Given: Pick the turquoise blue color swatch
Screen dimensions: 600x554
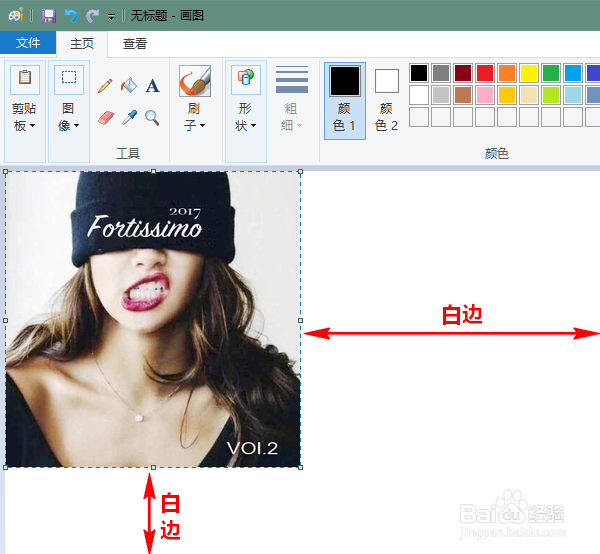Looking at the screenshot, I should [x=573, y=73].
